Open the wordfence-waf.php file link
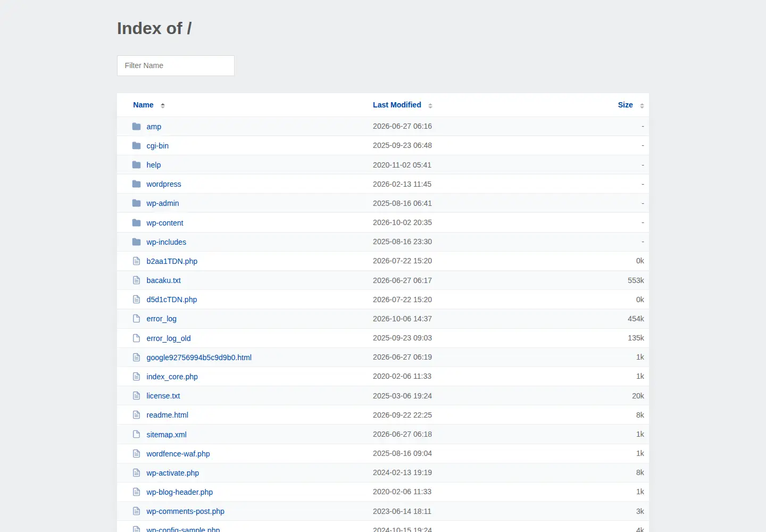Image resolution: width=766 pixels, height=532 pixels. (178, 454)
